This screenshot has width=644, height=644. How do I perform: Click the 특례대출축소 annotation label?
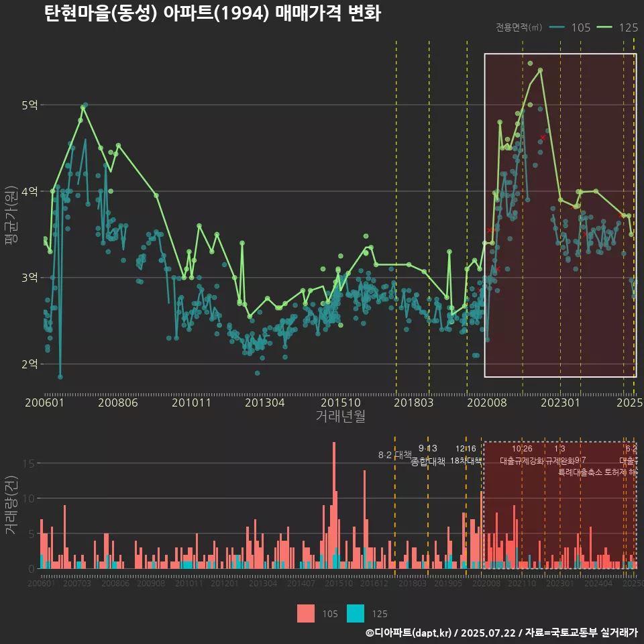coord(580,472)
